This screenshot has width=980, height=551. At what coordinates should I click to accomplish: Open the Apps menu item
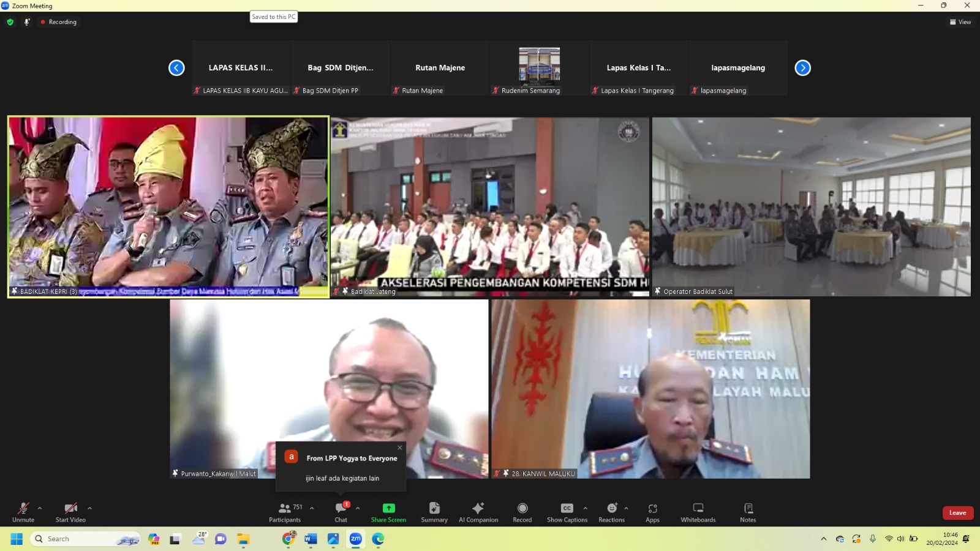pyautogui.click(x=652, y=512)
